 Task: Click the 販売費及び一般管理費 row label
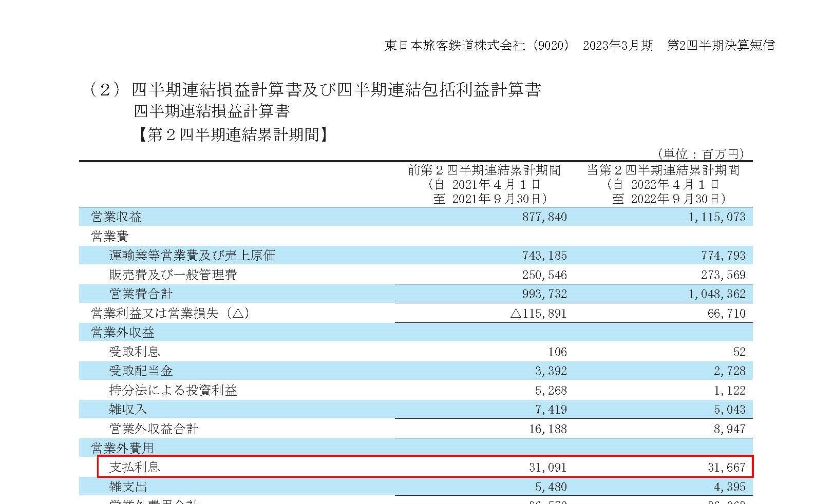tap(173, 275)
